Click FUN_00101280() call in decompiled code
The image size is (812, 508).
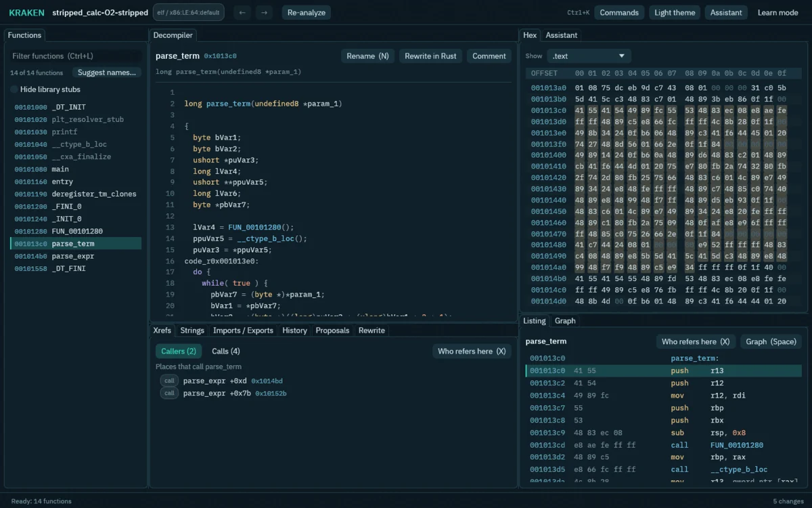coord(256,227)
